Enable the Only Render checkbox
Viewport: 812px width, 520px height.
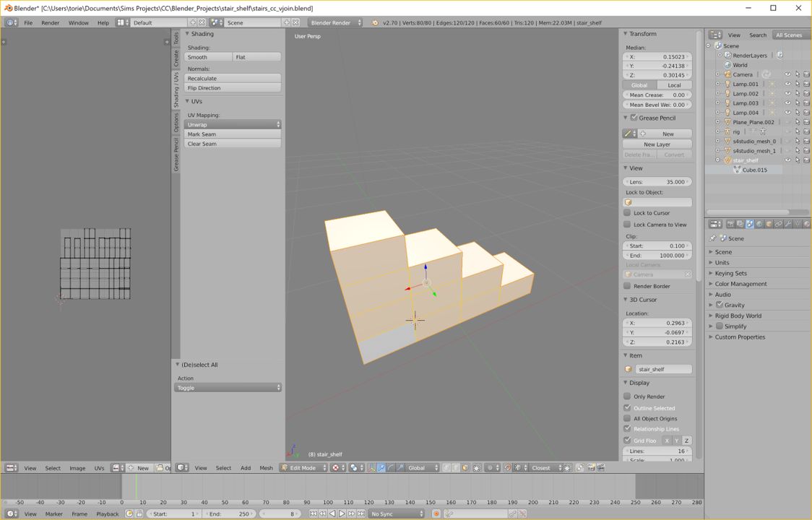click(627, 396)
